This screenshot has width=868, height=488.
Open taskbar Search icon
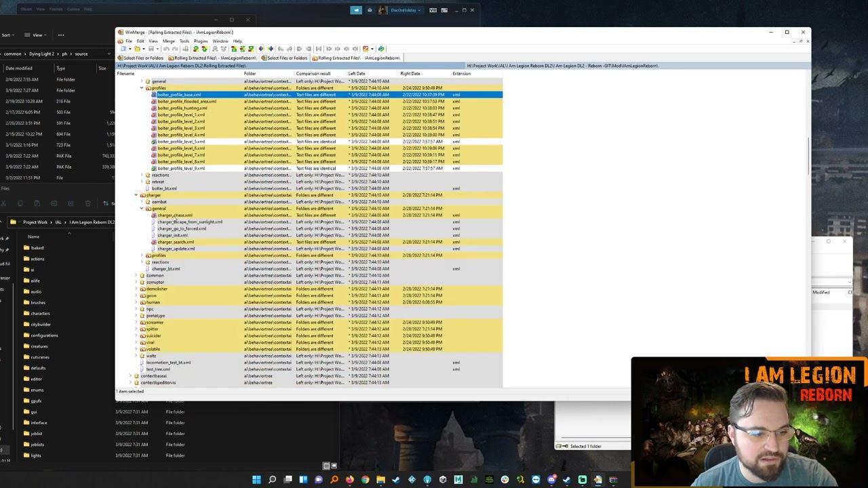(x=272, y=480)
